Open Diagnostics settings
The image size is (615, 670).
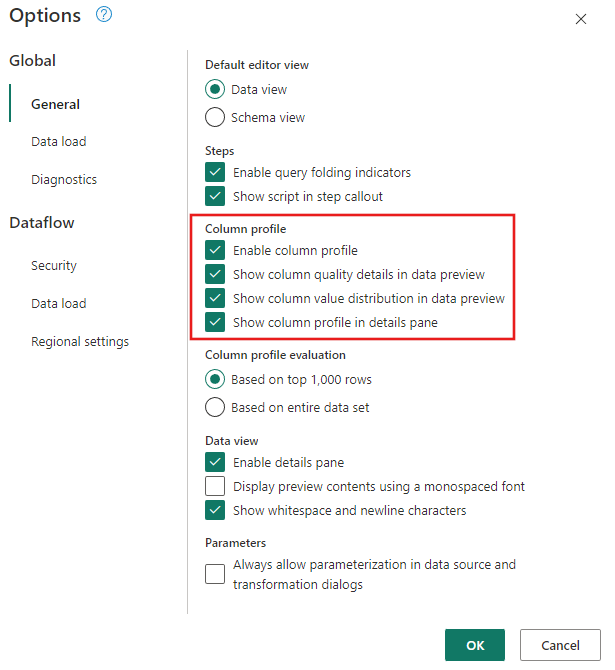tap(64, 179)
